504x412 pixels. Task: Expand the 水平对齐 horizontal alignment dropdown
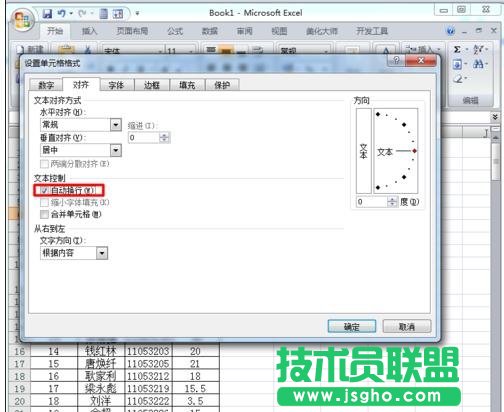pyautogui.click(x=116, y=125)
